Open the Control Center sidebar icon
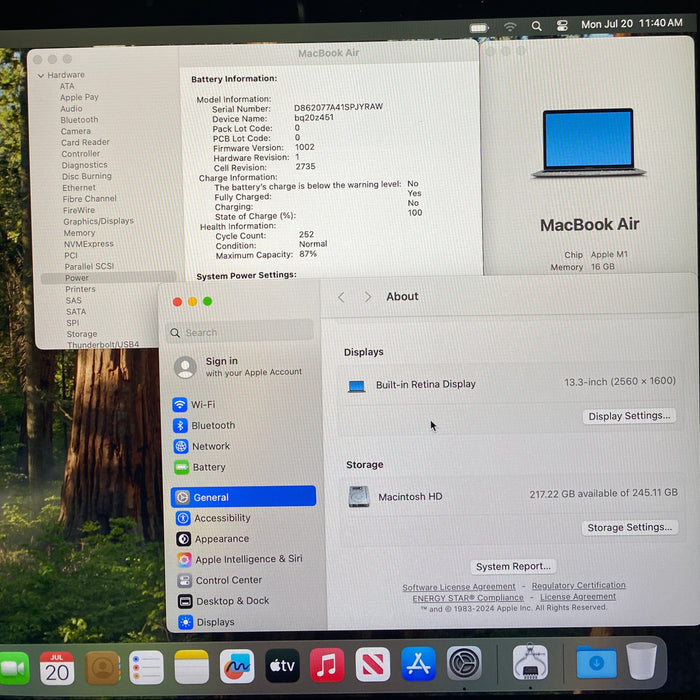 (x=184, y=580)
